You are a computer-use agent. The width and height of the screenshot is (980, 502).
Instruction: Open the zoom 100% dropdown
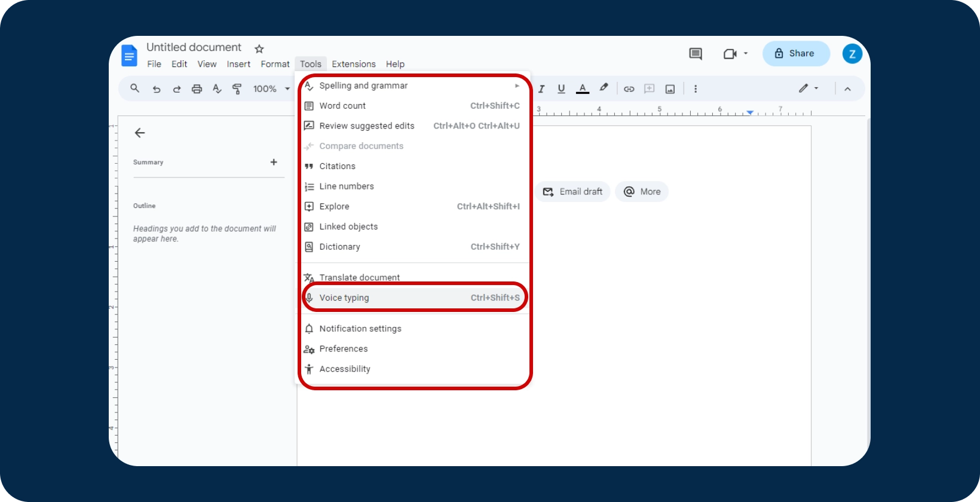271,89
